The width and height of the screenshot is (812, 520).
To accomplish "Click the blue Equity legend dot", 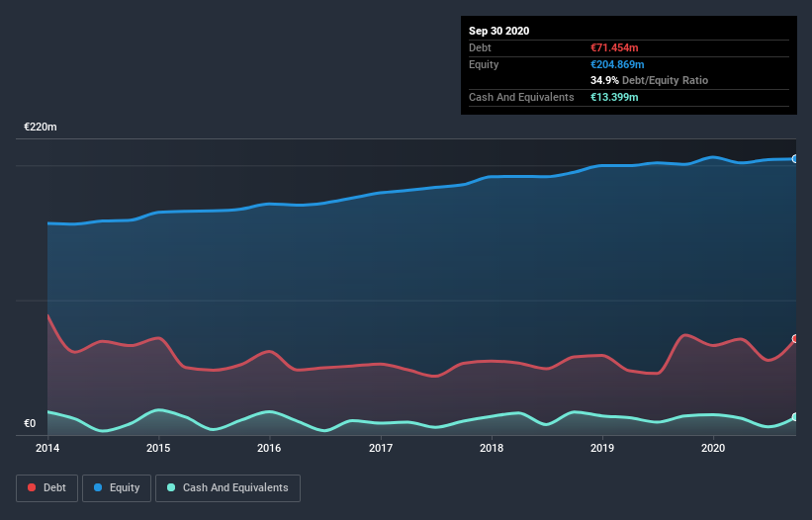I will tap(99, 487).
